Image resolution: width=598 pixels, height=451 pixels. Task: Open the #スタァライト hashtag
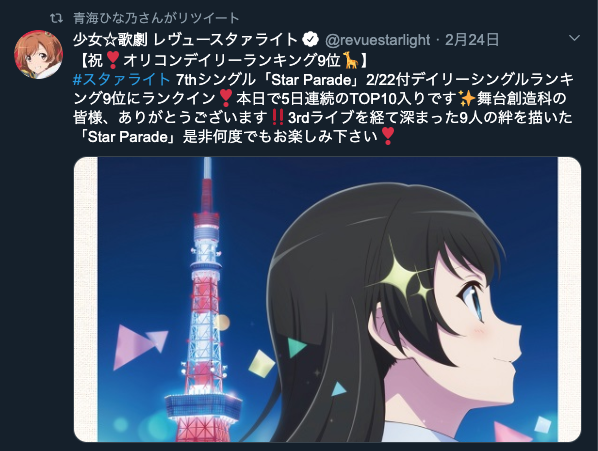pos(122,79)
